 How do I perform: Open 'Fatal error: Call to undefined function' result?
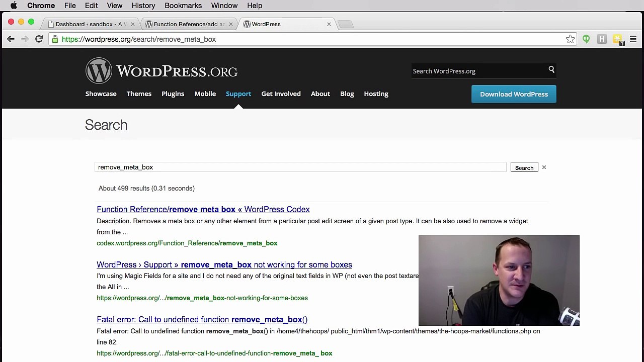[x=202, y=320]
